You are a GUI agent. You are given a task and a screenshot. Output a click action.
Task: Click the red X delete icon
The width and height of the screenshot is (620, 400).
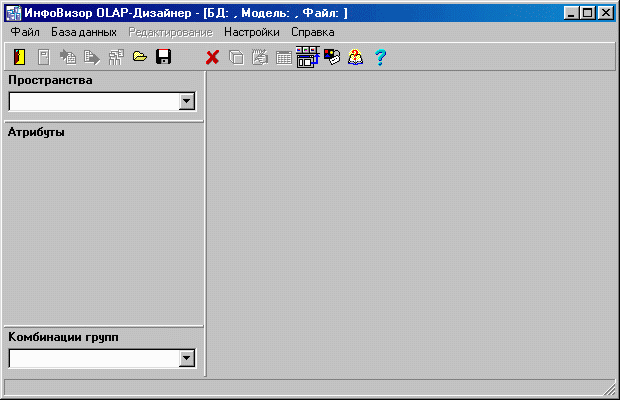coord(212,58)
